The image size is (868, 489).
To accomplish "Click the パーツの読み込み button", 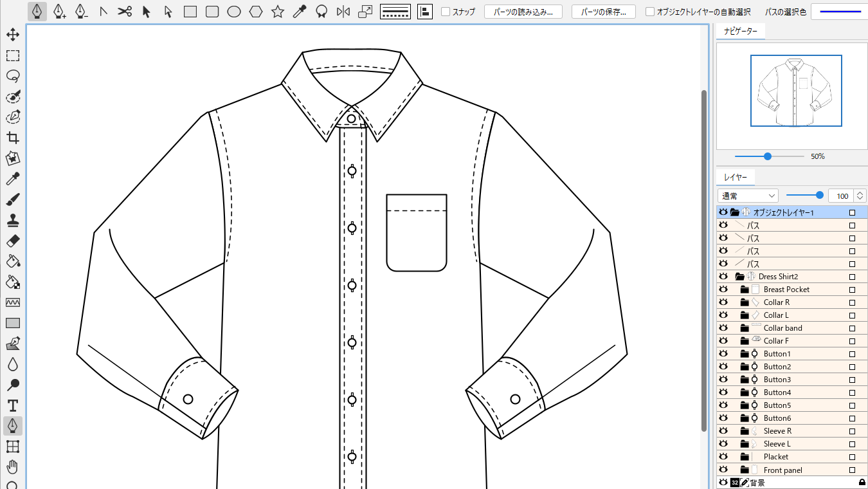I will coord(523,12).
